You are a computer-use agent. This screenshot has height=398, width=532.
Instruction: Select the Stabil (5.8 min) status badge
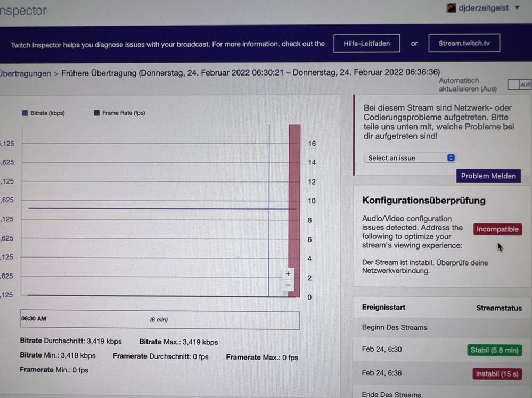click(494, 350)
